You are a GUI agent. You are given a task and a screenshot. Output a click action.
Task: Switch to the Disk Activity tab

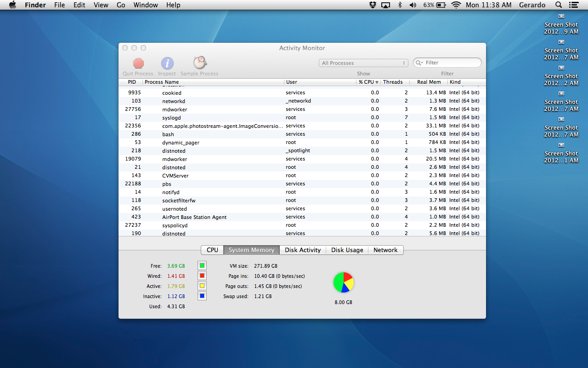pos(302,250)
